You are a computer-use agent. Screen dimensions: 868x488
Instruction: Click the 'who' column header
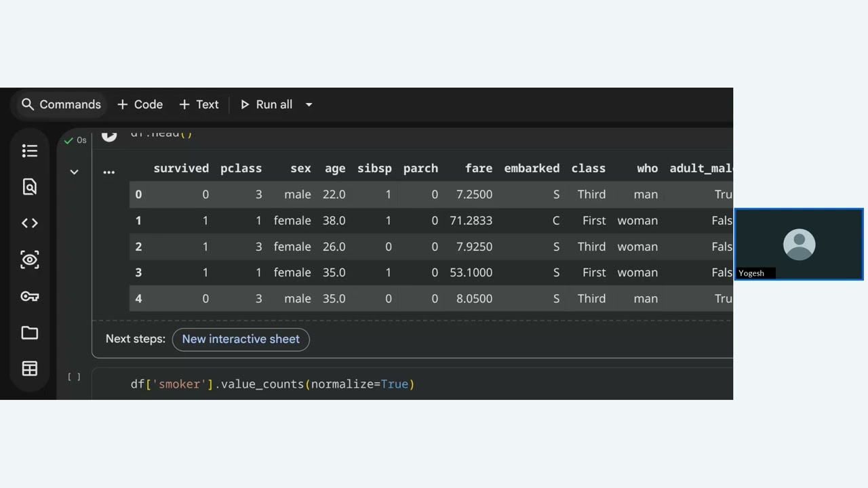coord(647,169)
